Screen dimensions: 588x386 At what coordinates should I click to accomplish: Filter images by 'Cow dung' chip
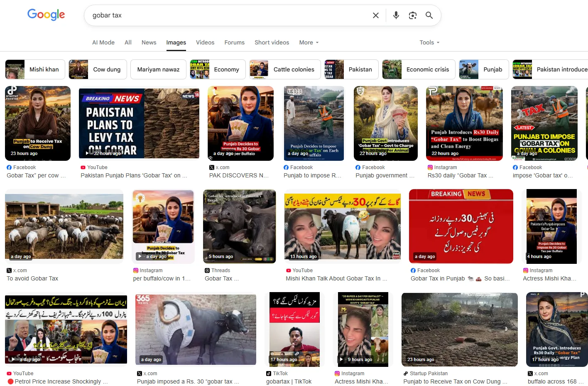(x=98, y=69)
